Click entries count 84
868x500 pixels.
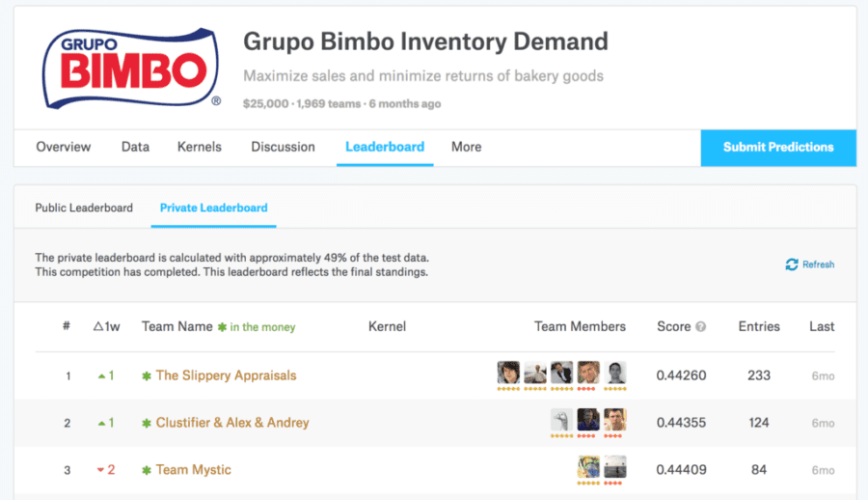759,470
